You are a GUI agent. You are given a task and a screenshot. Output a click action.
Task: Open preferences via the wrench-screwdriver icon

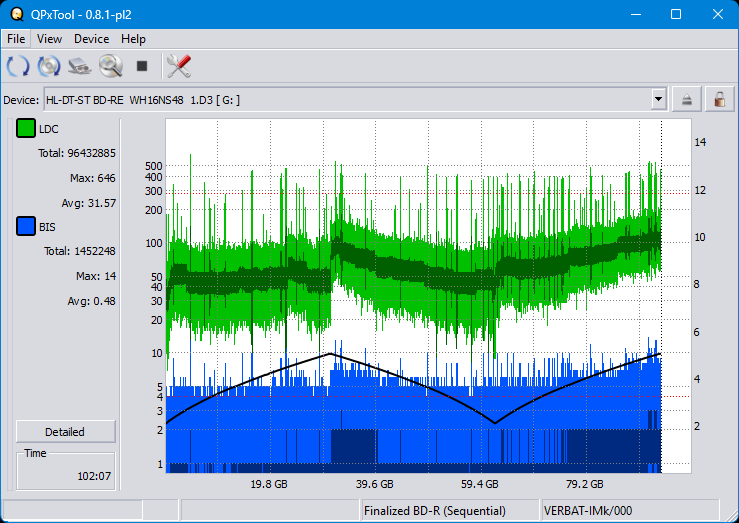coord(178,67)
